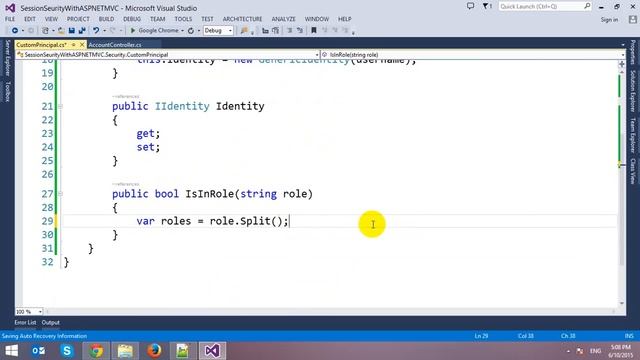Click the editor horizontal scrollbar
This screenshot has height=360, width=640.
pos(331,311)
